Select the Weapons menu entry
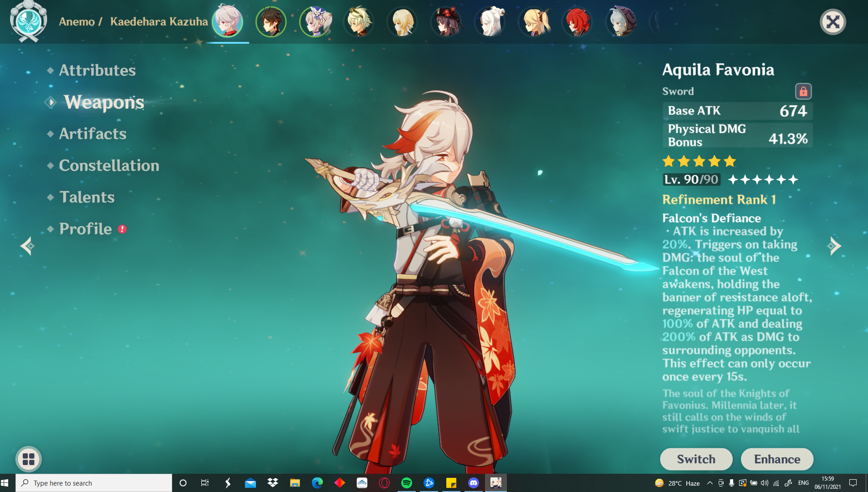868x492 pixels. tap(104, 102)
